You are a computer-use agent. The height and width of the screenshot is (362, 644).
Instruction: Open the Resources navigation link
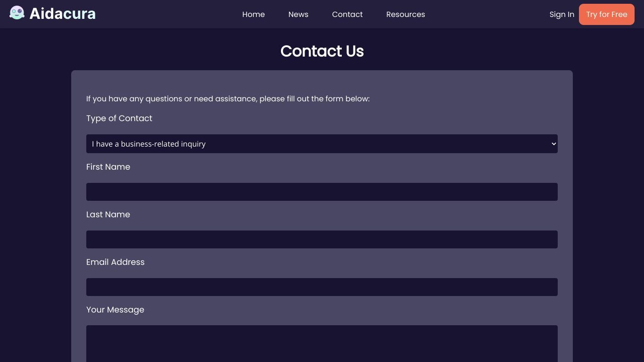coord(405,14)
